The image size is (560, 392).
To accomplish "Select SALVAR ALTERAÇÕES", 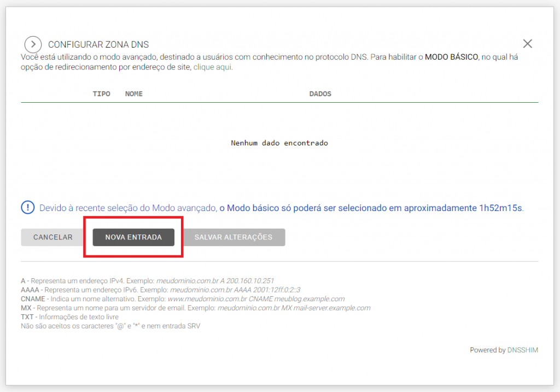I will pyautogui.click(x=234, y=237).
